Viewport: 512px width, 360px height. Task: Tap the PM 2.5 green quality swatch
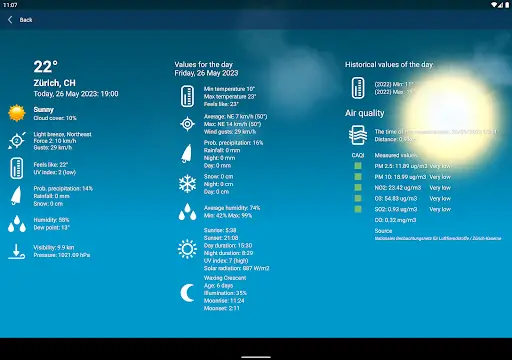click(x=358, y=166)
